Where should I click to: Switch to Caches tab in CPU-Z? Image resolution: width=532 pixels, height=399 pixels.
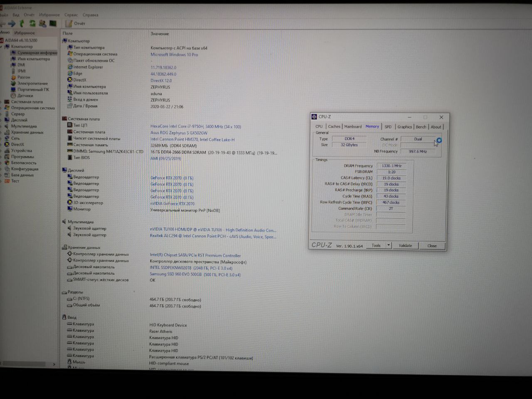point(334,126)
